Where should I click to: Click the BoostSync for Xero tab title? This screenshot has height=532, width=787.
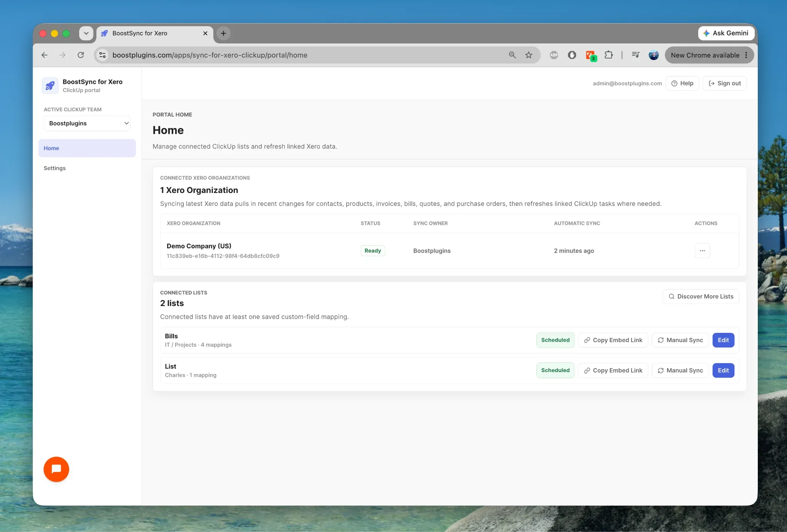[139, 33]
